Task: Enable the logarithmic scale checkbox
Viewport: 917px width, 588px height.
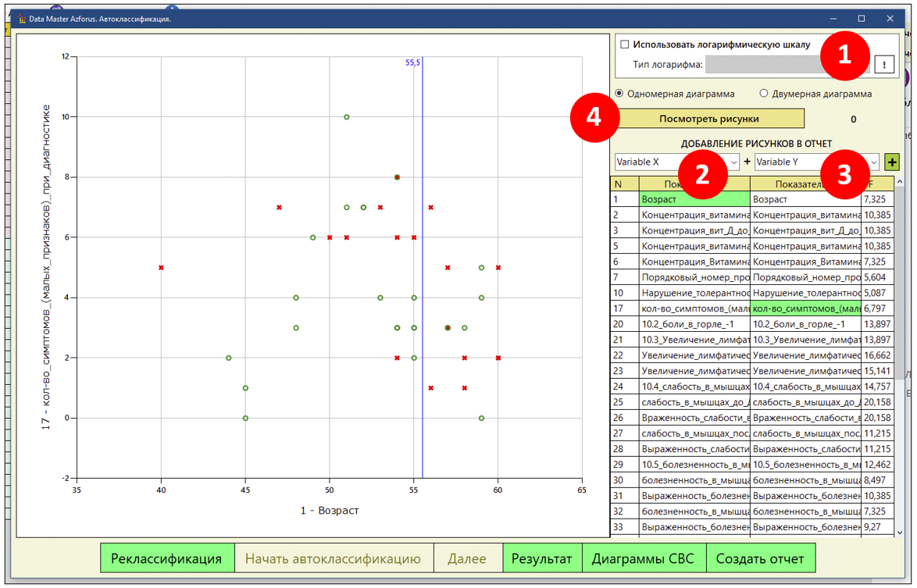Action: pos(624,45)
